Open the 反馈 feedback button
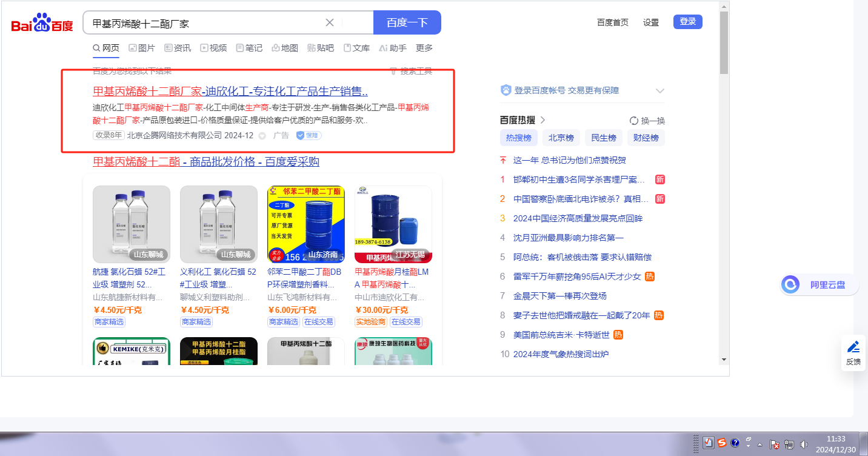 click(x=853, y=353)
